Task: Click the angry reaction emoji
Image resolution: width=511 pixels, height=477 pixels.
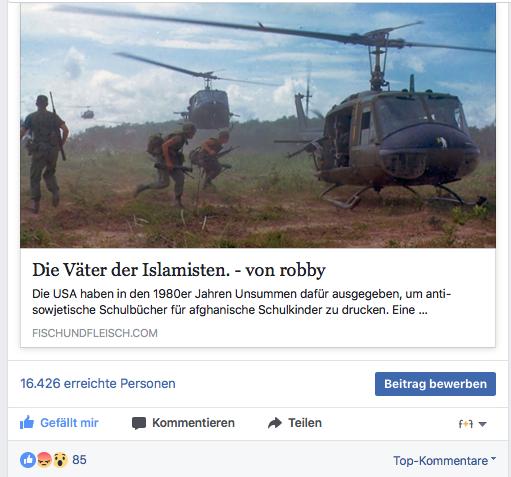Action: point(44,460)
